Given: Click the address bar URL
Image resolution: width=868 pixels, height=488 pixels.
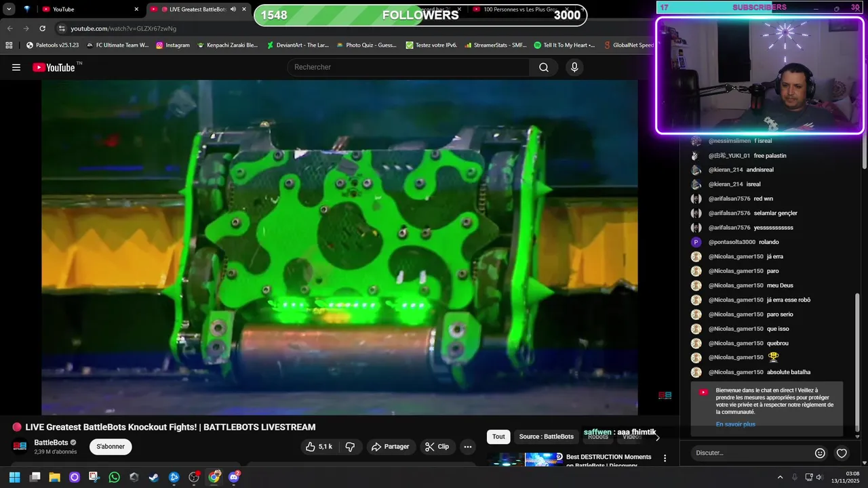Looking at the screenshot, I should [123, 28].
